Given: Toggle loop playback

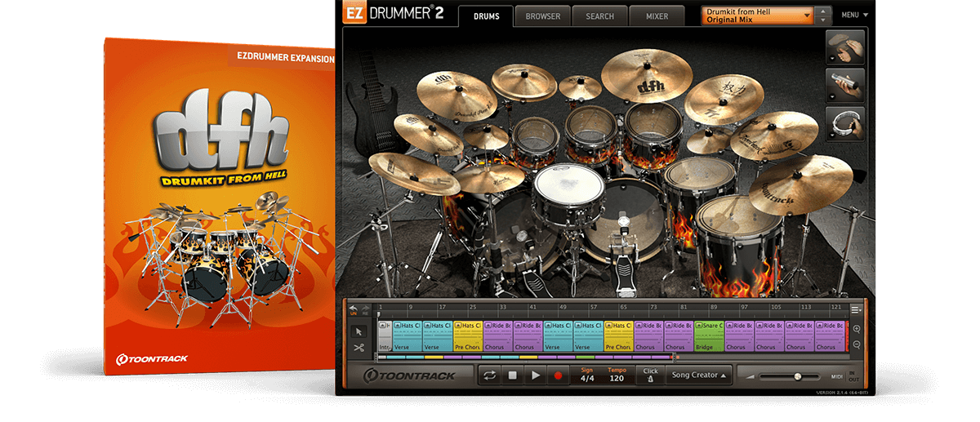Looking at the screenshot, I should coord(490,375).
